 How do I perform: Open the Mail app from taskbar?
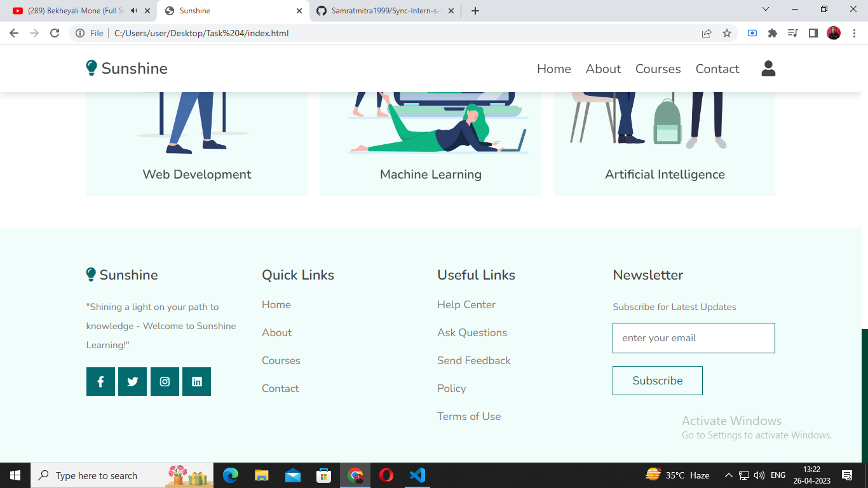(x=292, y=475)
